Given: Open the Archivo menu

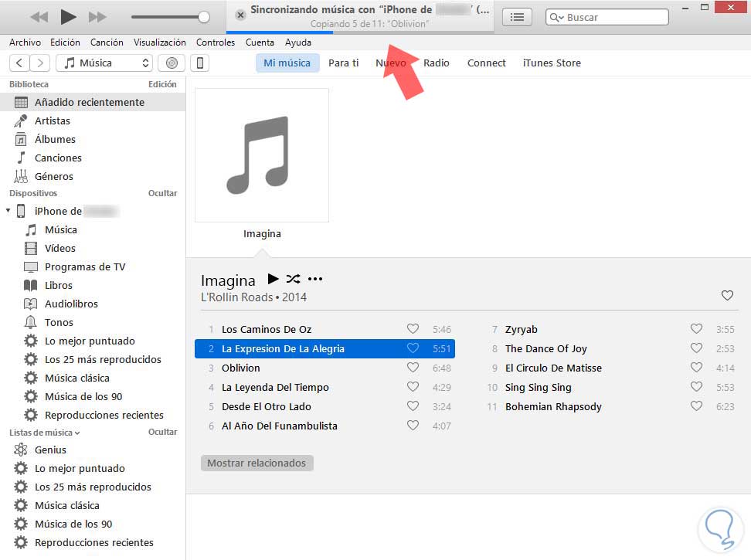Looking at the screenshot, I should click(25, 42).
